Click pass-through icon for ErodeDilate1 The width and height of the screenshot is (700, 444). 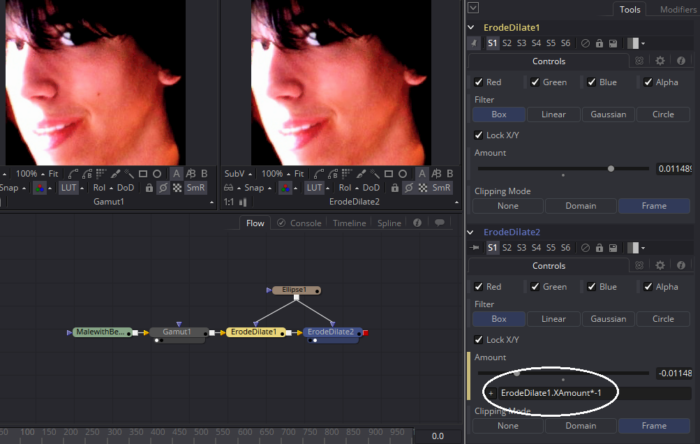pyautogui.click(x=585, y=43)
